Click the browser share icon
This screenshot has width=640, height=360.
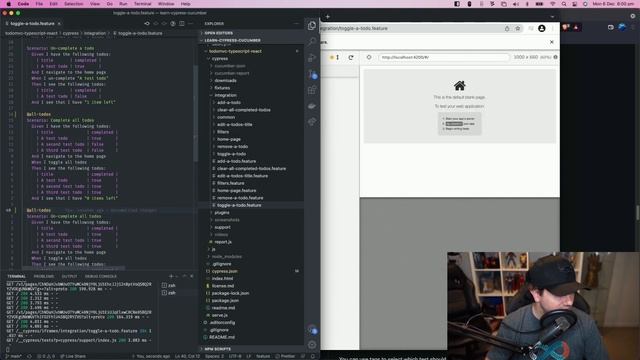(x=507, y=29)
